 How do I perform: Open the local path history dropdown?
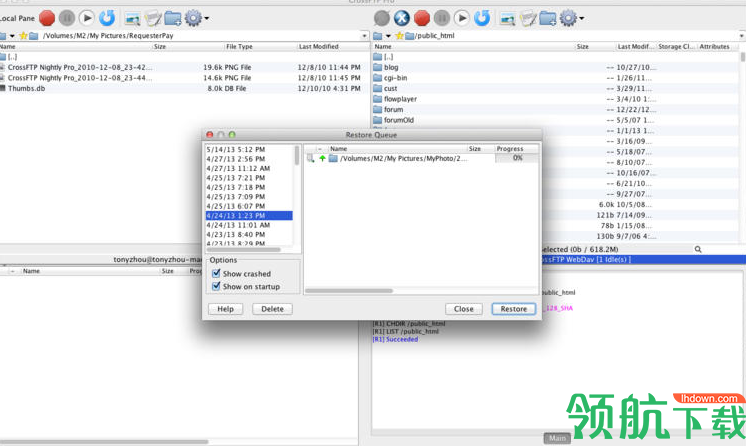(364, 36)
